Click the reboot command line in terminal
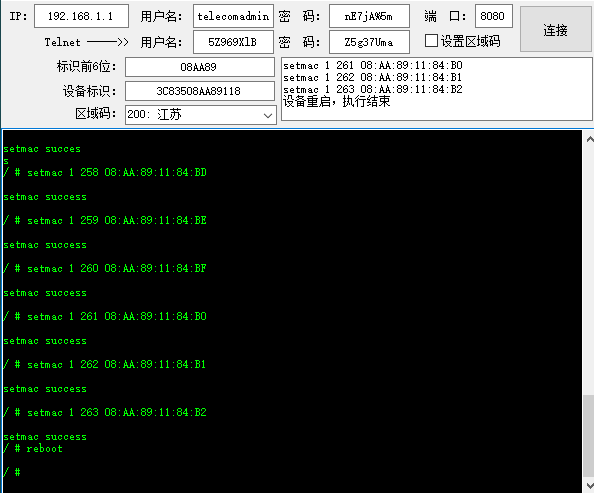The height and width of the screenshot is (493, 594). [33, 449]
